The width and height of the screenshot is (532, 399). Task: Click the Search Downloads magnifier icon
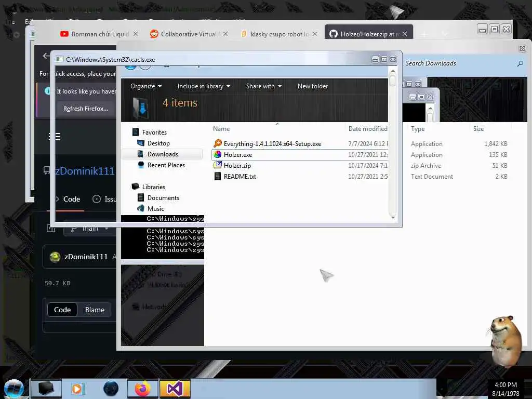click(x=520, y=63)
